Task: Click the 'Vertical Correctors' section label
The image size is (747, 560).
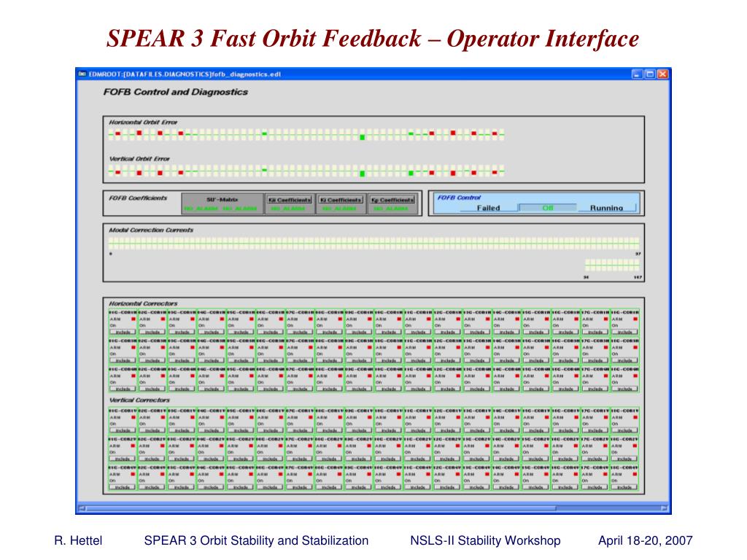Action: pyautogui.click(x=139, y=400)
